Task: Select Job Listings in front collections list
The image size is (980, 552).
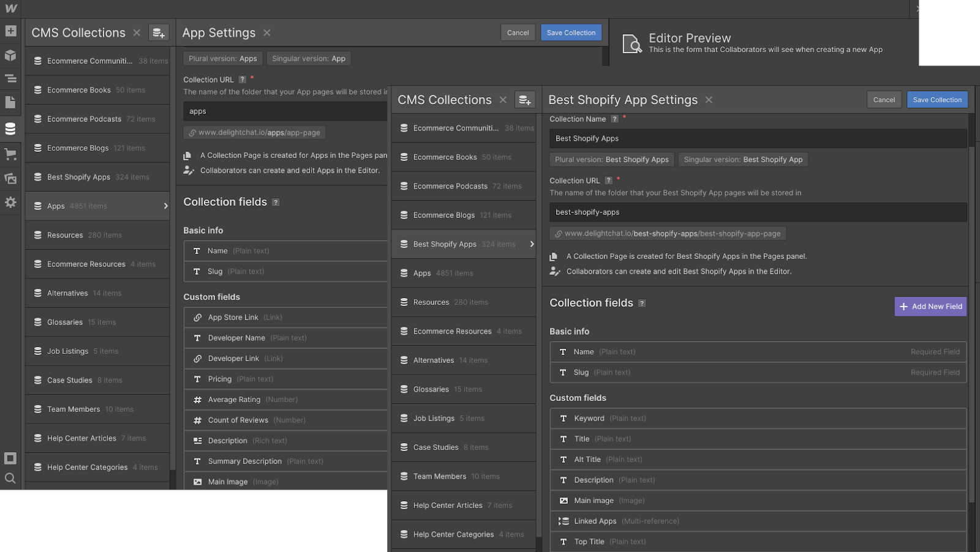Action: pyautogui.click(x=464, y=419)
